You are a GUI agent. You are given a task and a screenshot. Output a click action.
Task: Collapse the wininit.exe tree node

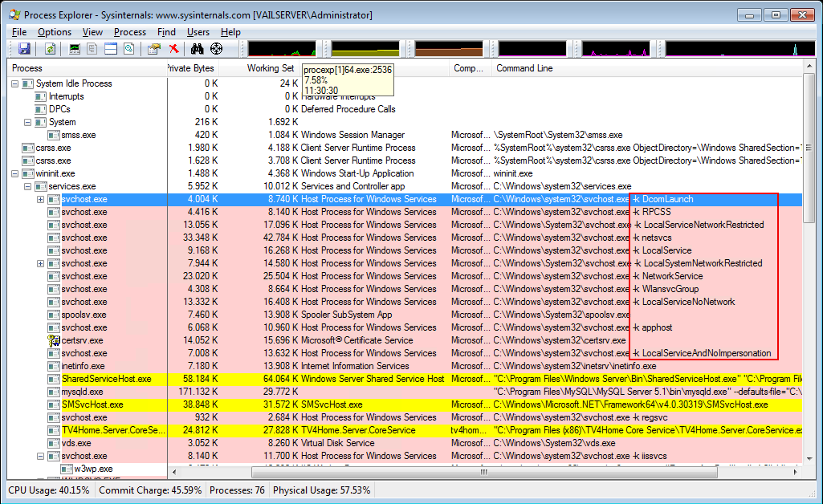coord(14,173)
